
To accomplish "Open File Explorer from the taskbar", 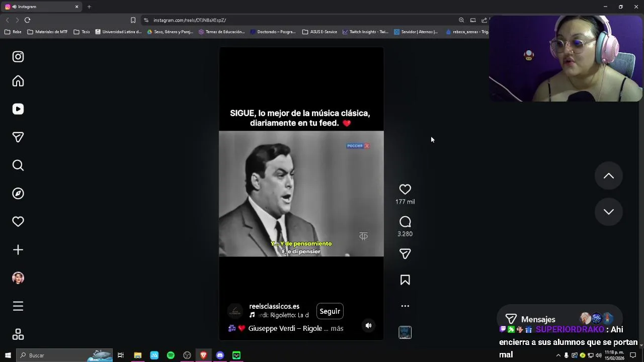I will click(137, 355).
